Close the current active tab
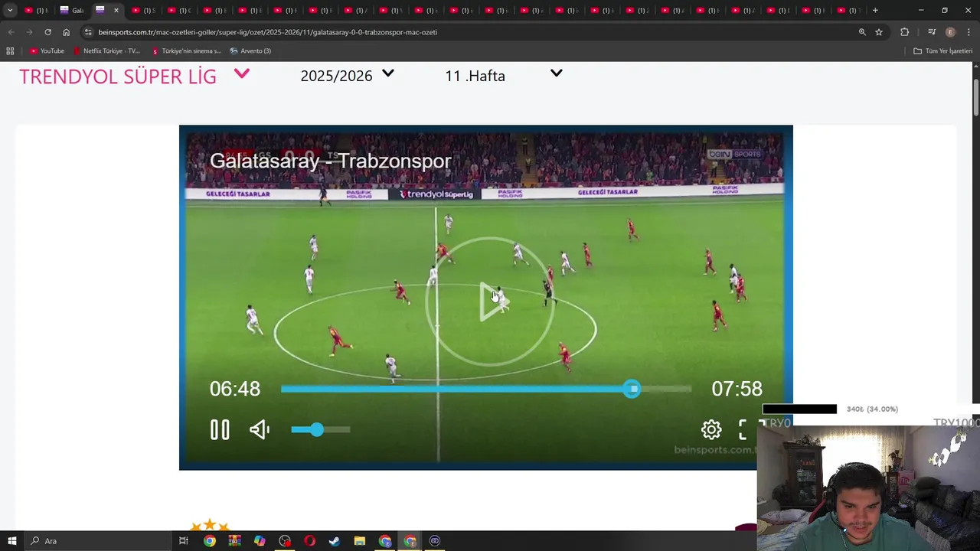Image resolution: width=980 pixels, height=551 pixels. [x=116, y=10]
